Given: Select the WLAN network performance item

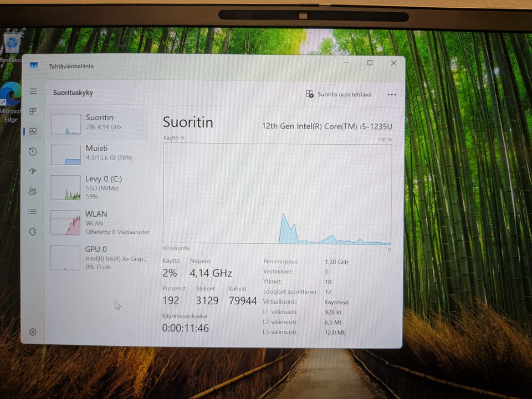Looking at the screenshot, I should (99, 223).
